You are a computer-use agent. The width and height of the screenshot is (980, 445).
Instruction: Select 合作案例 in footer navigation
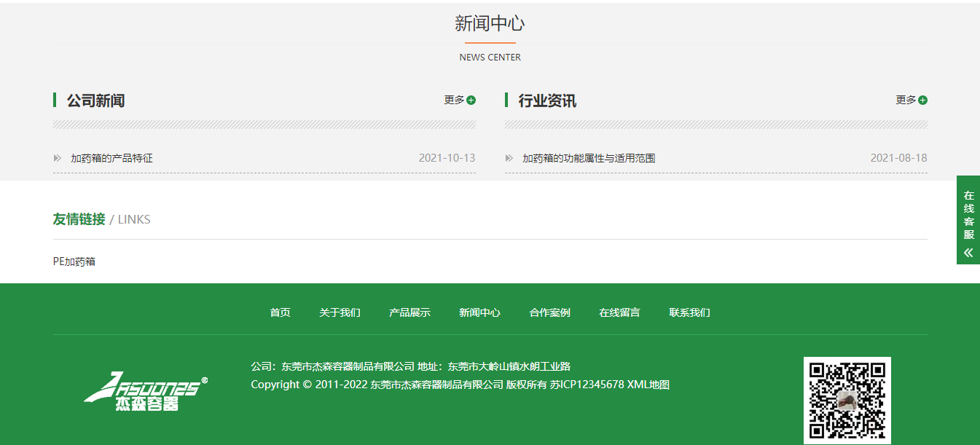549,312
